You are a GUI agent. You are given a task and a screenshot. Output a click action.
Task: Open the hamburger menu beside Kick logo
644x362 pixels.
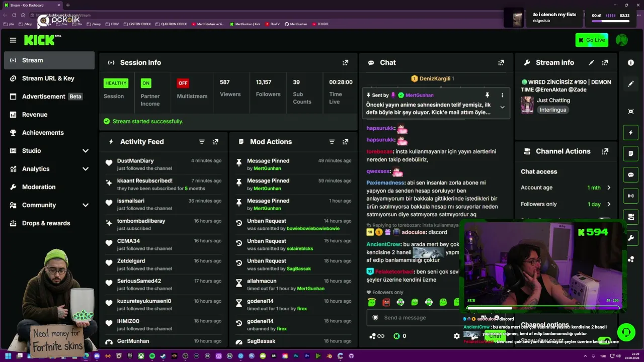click(x=13, y=40)
